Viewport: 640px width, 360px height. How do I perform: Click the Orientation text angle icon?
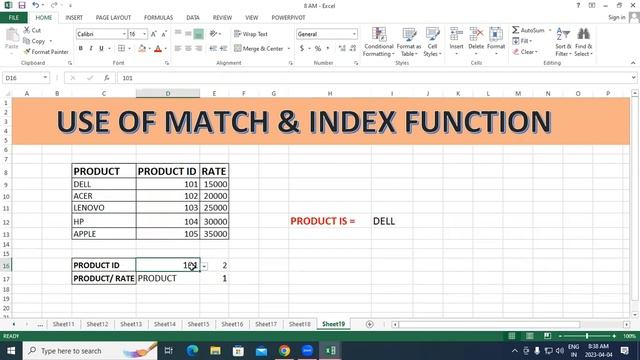point(213,34)
